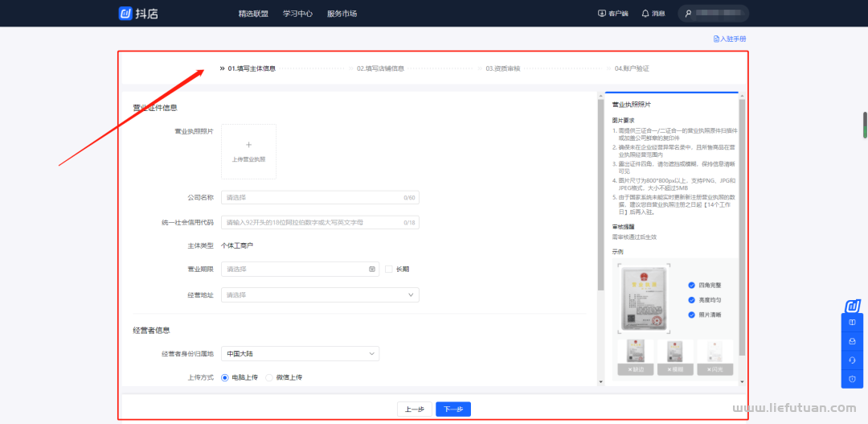Click 上传营业执照 upload box

tap(248, 151)
